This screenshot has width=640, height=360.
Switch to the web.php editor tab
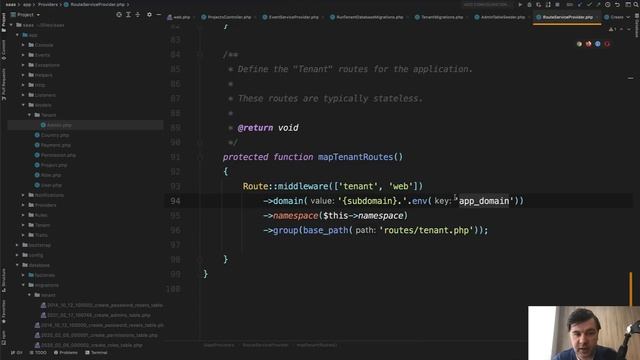pyautogui.click(x=179, y=17)
